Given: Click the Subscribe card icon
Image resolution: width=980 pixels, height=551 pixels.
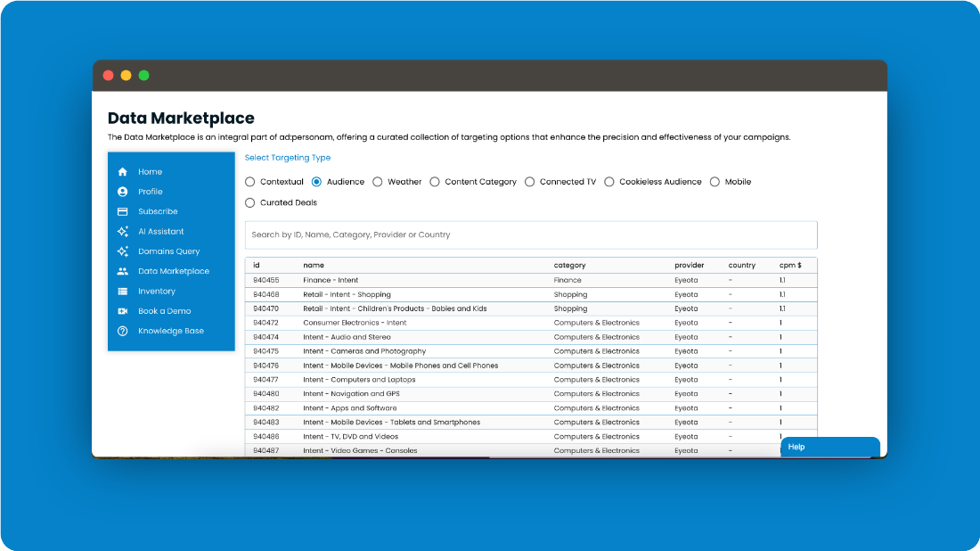Looking at the screenshot, I should [123, 212].
